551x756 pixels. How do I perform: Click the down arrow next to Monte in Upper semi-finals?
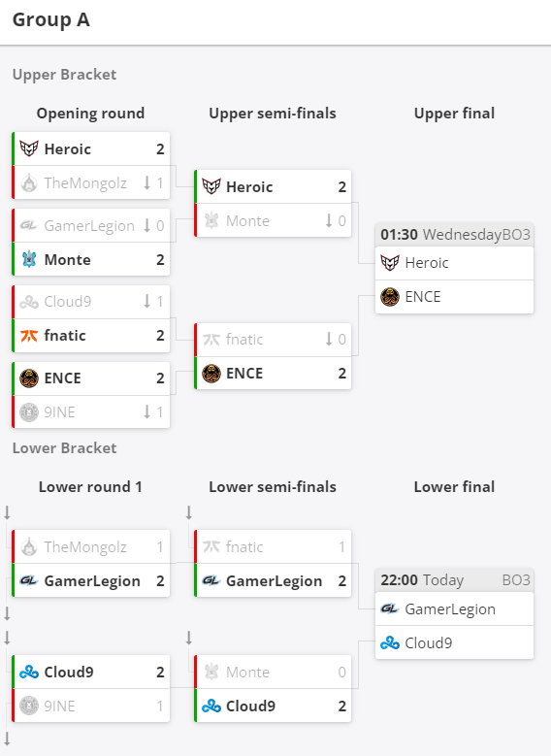point(329,220)
